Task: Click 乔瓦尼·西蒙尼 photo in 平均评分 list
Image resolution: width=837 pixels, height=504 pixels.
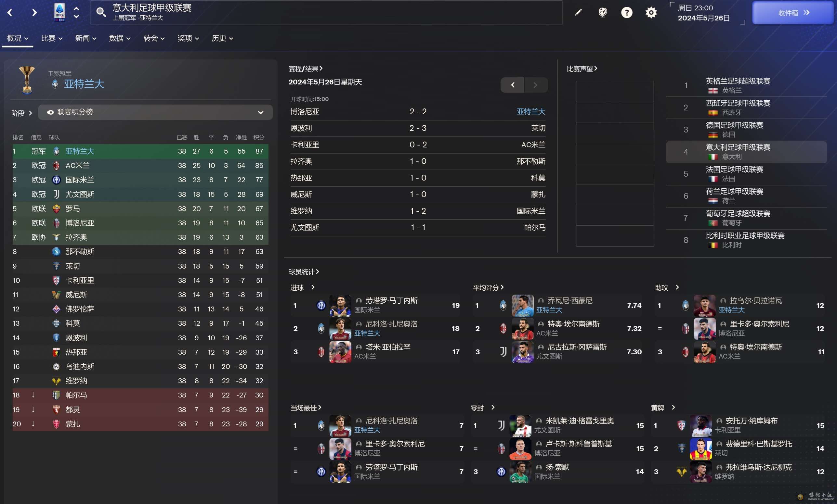Action: (x=522, y=306)
